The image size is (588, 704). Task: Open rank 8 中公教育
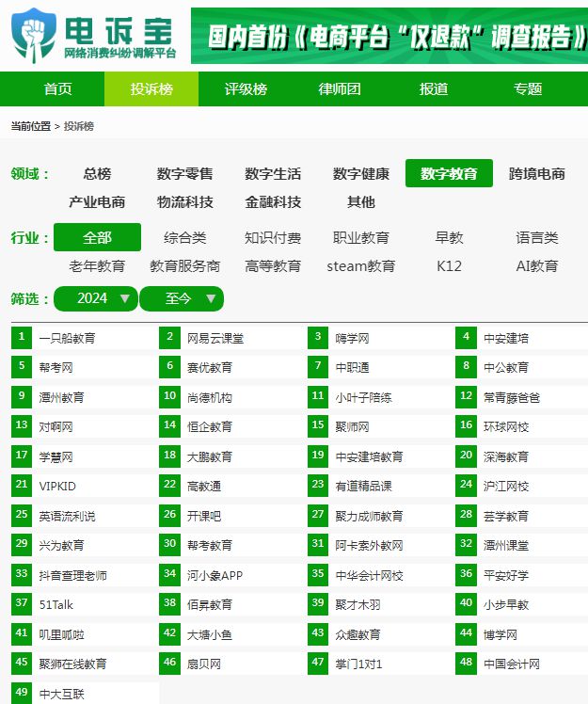506,368
